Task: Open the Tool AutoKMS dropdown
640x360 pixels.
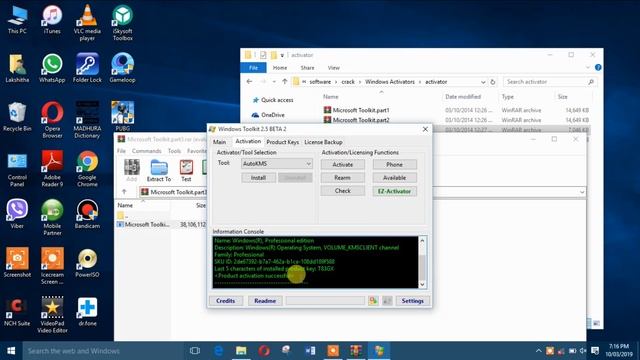Action: 277,164
